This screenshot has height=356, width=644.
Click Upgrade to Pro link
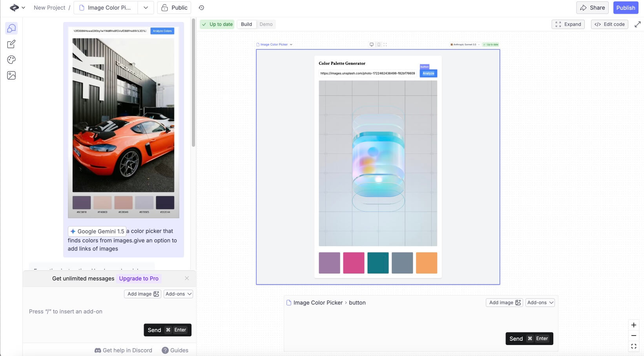click(x=139, y=278)
